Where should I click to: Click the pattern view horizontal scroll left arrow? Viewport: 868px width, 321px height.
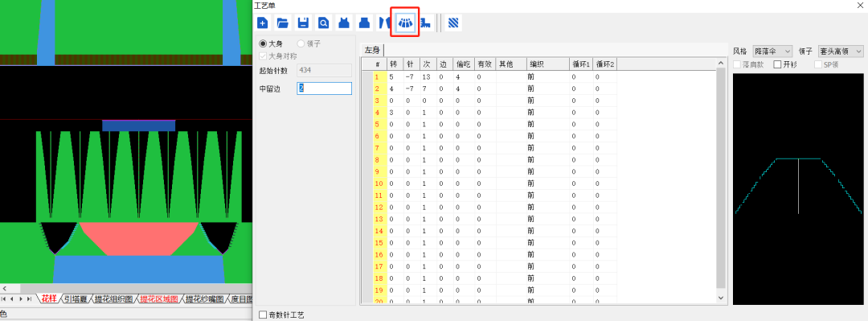(5, 288)
